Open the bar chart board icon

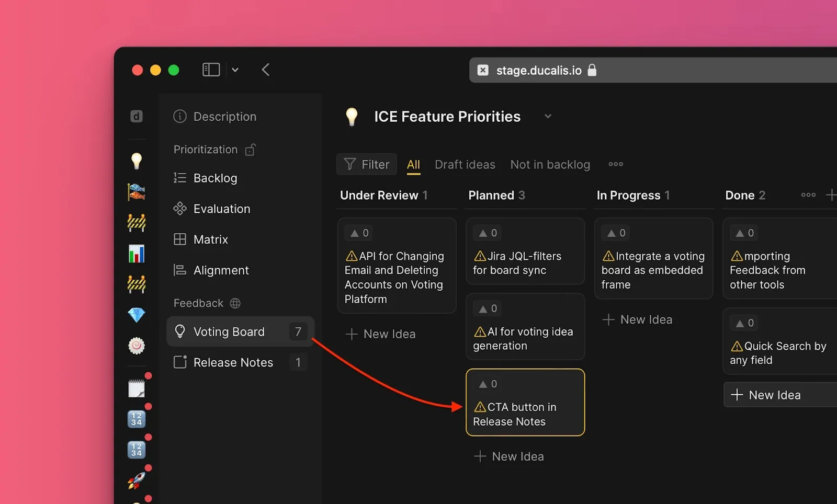(137, 254)
